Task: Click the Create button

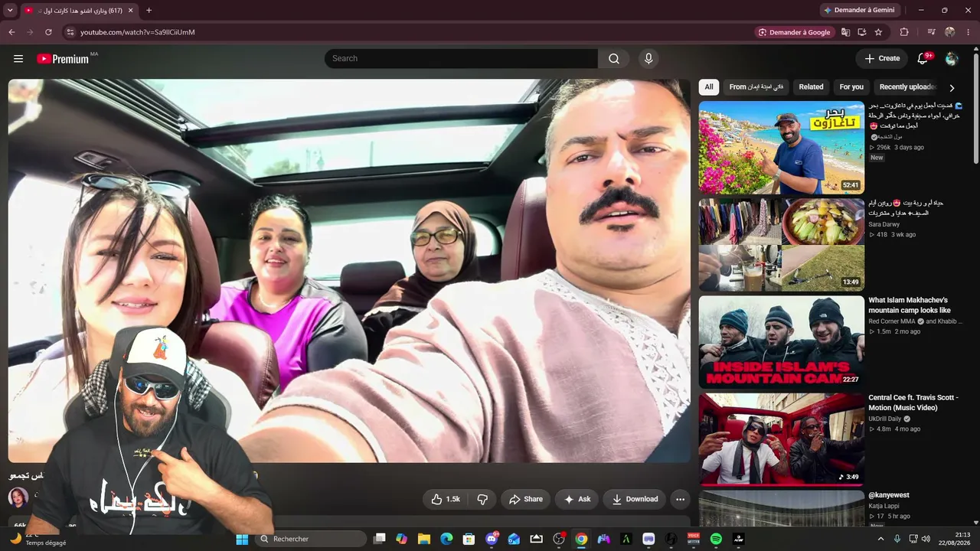Action: (882, 59)
